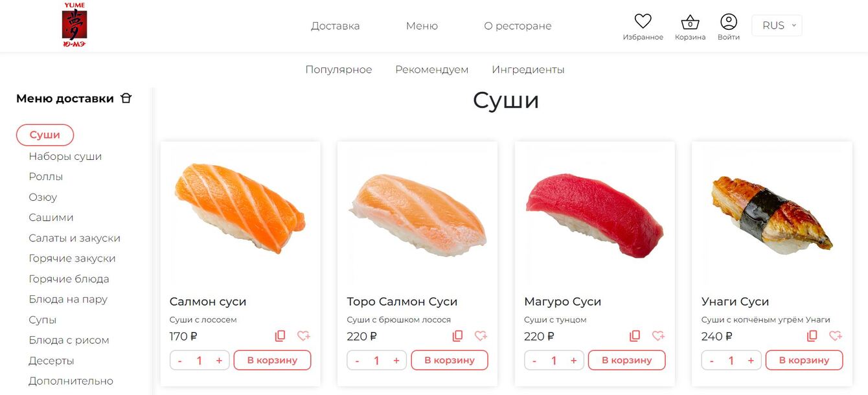Viewport: 868px width, 395px height.
Task: Click the delivery bag icon beside Меню доставки
Action: pos(126,98)
